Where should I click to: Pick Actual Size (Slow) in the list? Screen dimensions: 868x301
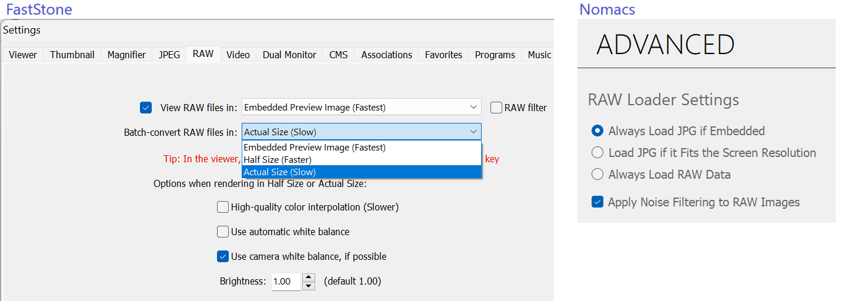pyautogui.click(x=361, y=172)
